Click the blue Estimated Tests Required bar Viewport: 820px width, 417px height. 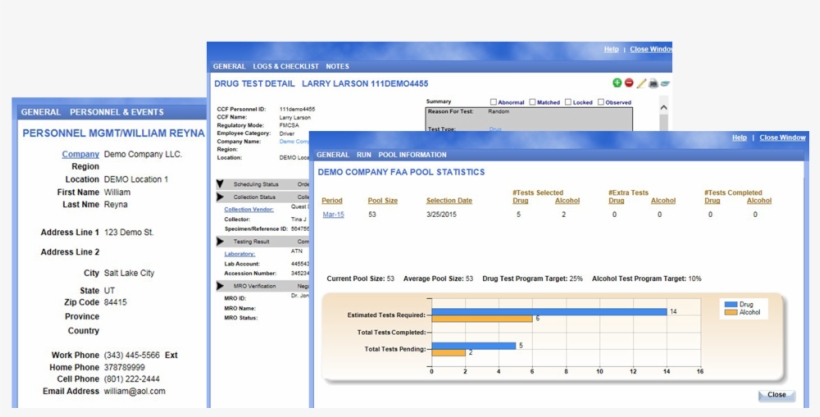coord(549,312)
